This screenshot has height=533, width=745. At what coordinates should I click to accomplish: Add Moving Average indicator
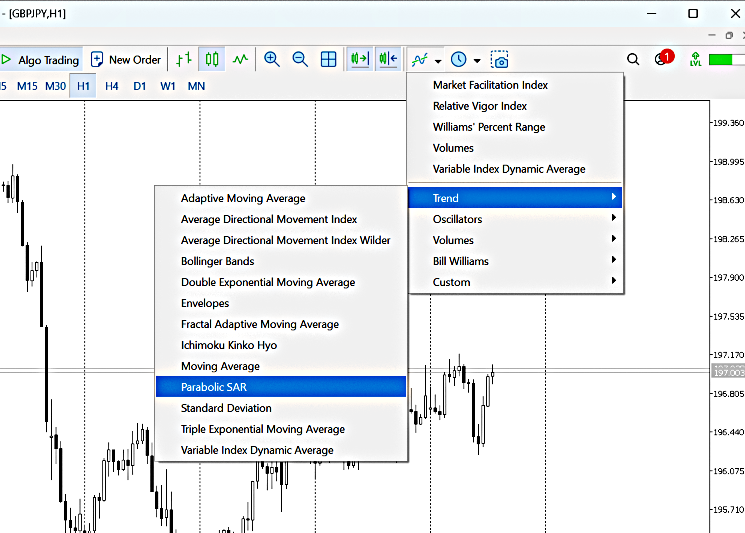[x=281, y=366]
